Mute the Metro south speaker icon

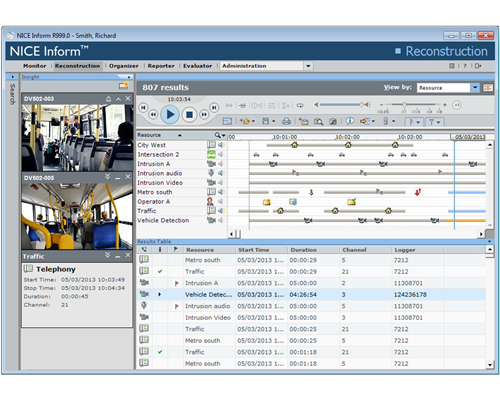[221, 192]
